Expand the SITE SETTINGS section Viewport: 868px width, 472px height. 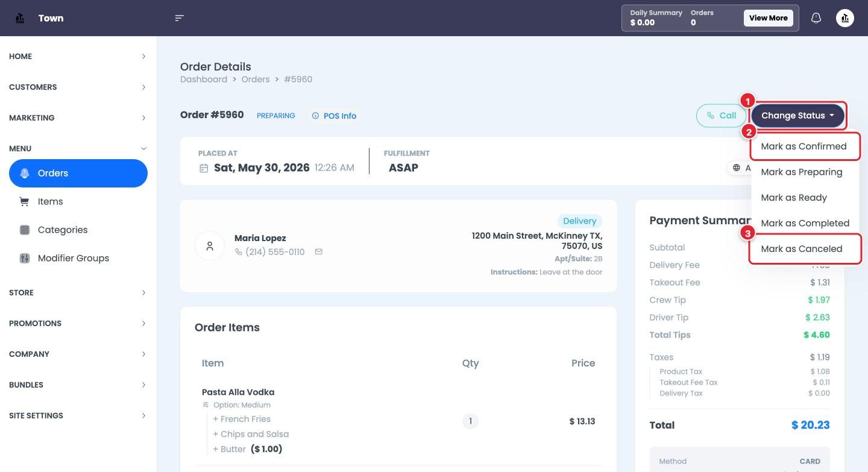pyautogui.click(x=78, y=415)
